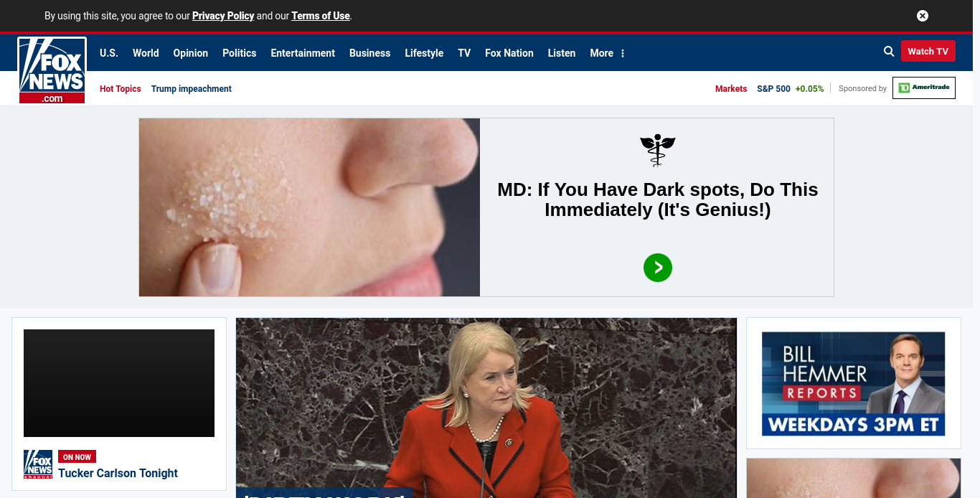Open the Politics section
The image size is (980, 498).
(239, 53)
